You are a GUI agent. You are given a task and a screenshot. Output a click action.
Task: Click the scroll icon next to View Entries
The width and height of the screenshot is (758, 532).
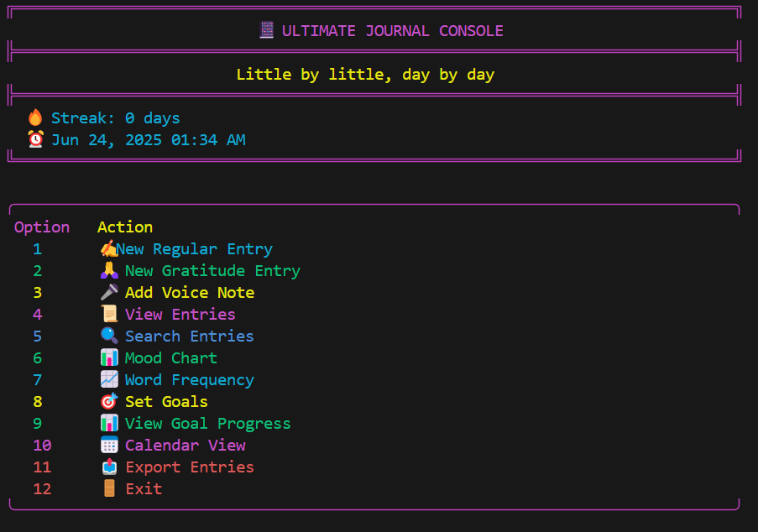coord(109,314)
